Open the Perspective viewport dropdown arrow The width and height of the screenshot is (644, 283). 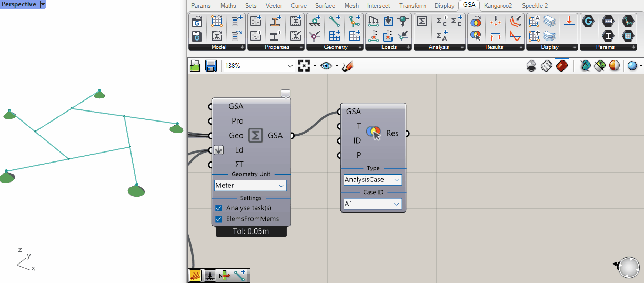tap(43, 4)
